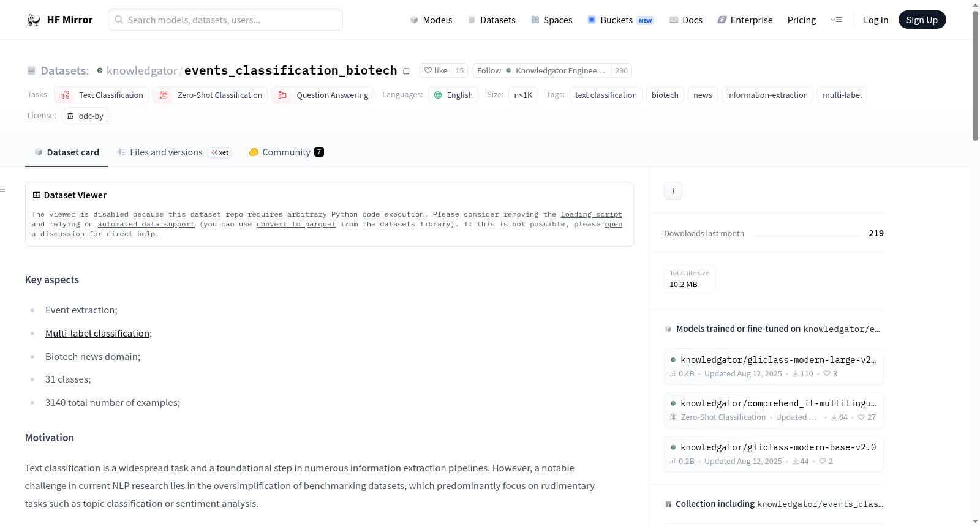
Task: Open the events_classification_biotech dataset title
Action: [290, 70]
